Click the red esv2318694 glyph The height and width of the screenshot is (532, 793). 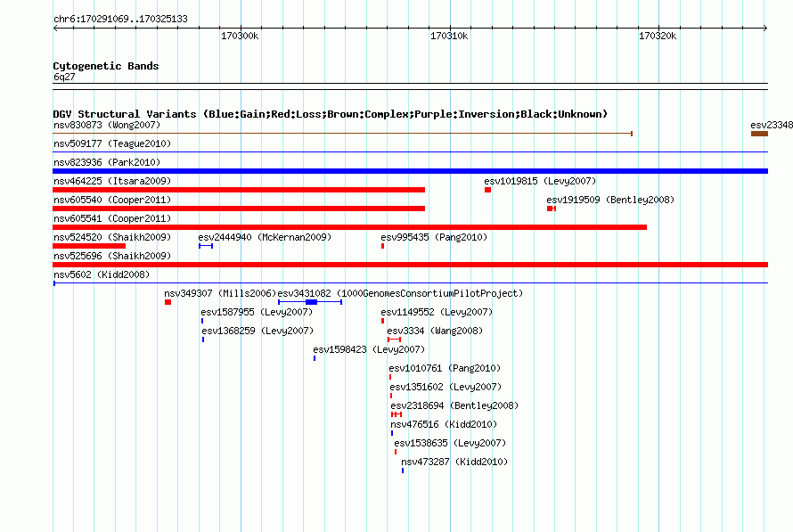[x=396, y=414]
